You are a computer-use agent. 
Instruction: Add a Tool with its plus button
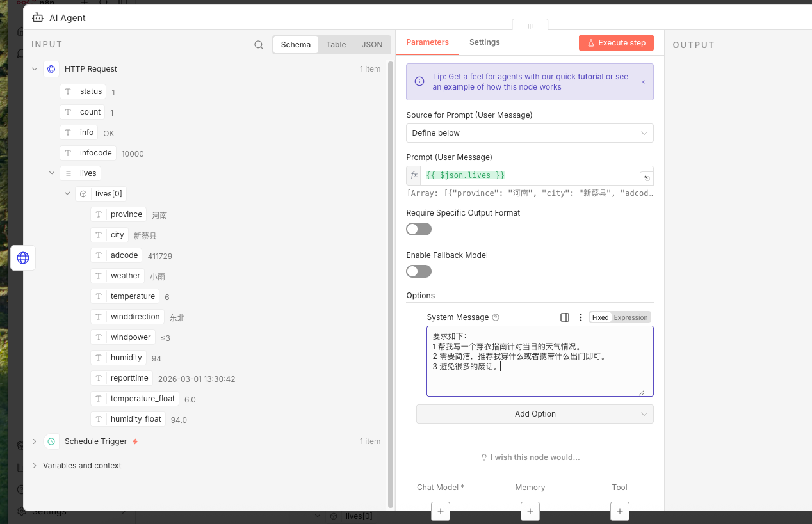pos(620,511)
